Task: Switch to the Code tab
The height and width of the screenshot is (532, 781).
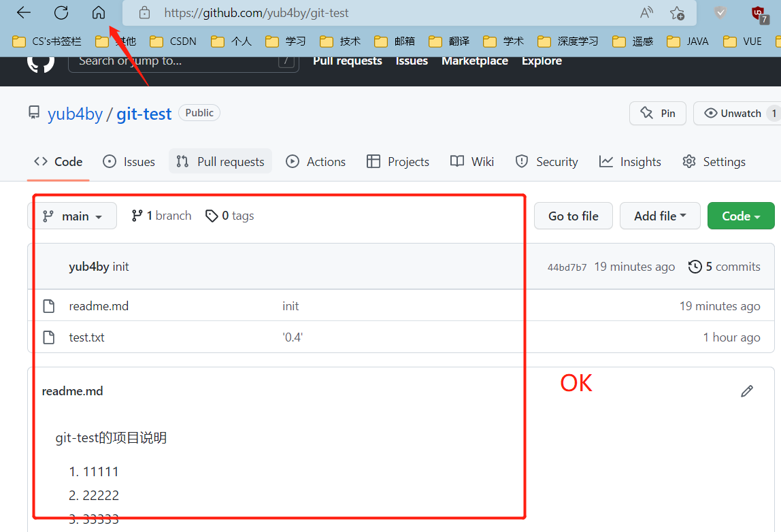Action: (59, 162)
